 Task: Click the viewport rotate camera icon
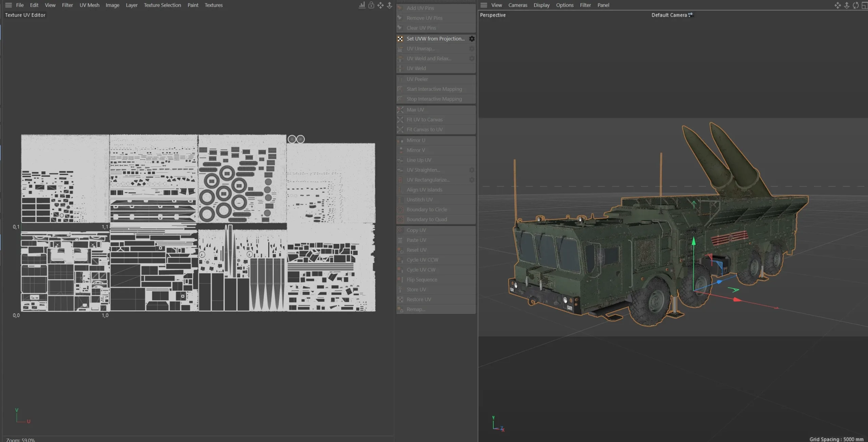click(856, 5)
